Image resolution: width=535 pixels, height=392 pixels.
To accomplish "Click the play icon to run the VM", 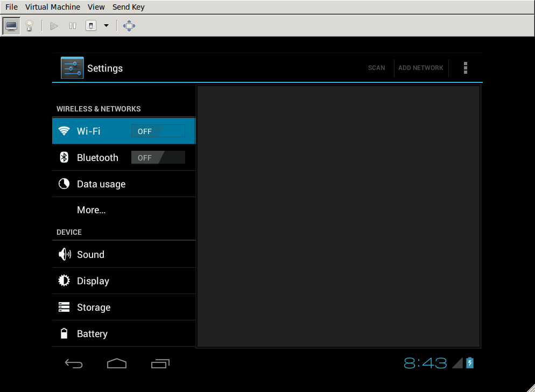I will click(x=53, y=25).
